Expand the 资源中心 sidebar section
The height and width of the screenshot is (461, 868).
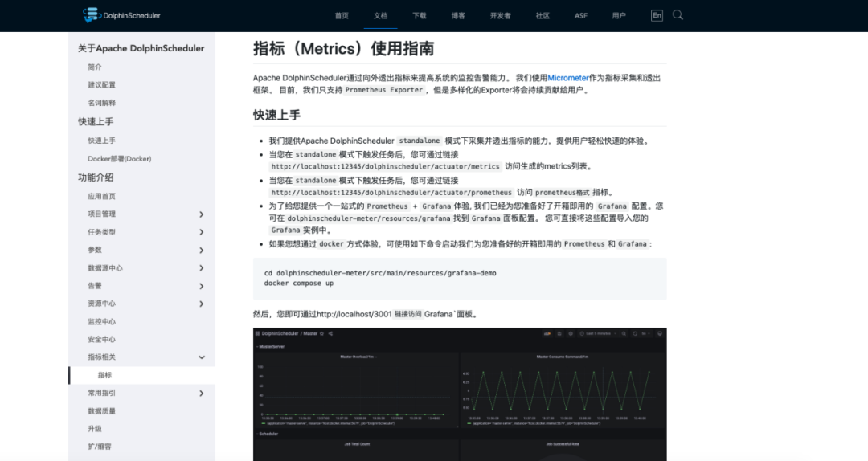pos(202,304)
